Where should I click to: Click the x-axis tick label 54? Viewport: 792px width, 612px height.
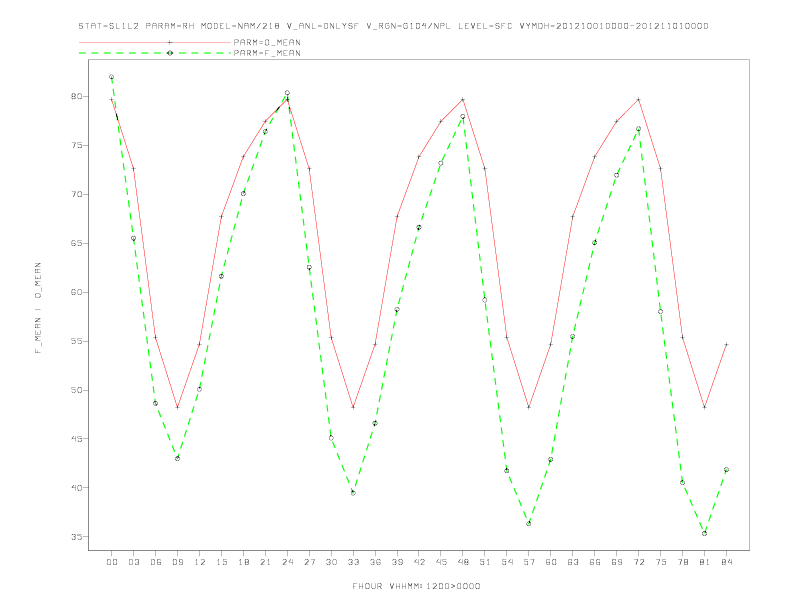click(x=507, y=562)
